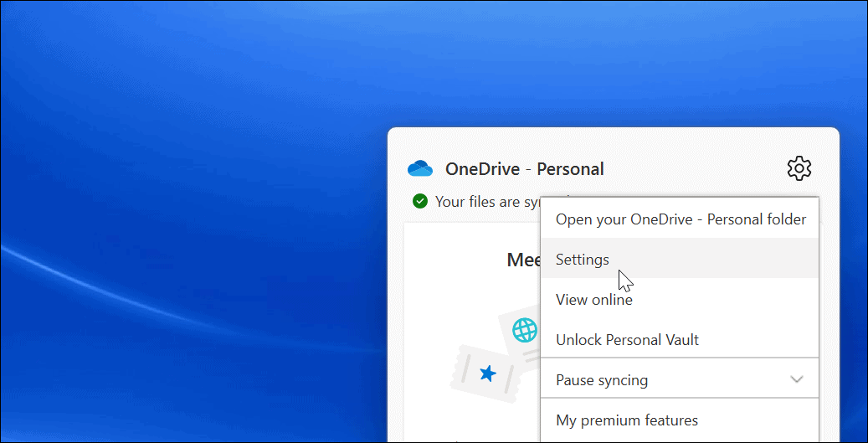This screenshot has height=443, width=868.
Task: Open your OneDrive - Personal folder
Action: (679, 219)
